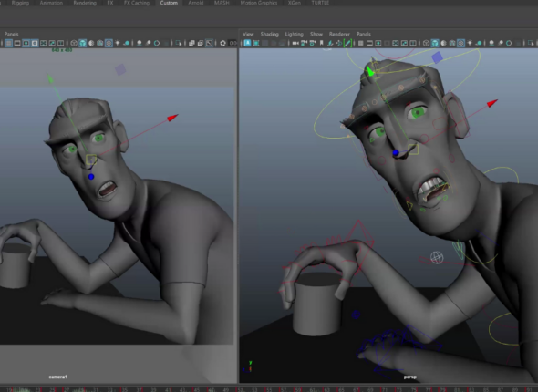Toggle safe title in persp panel toolbar
Screen dimensions: 538x392
click(413, 43)
